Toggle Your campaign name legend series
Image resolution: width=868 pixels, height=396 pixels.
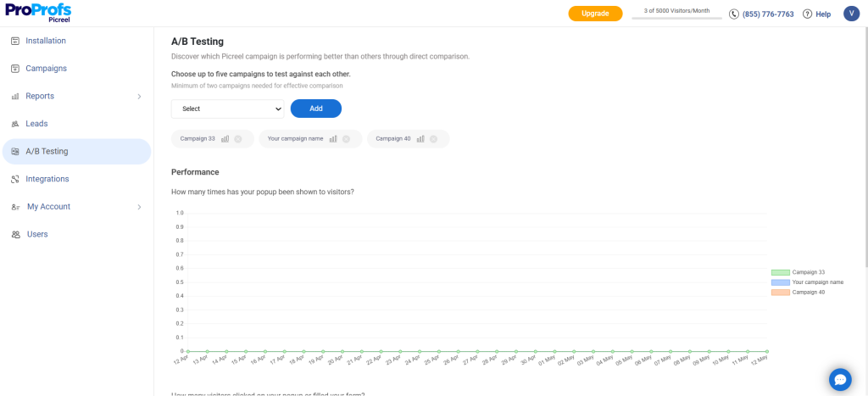(780, 282)
